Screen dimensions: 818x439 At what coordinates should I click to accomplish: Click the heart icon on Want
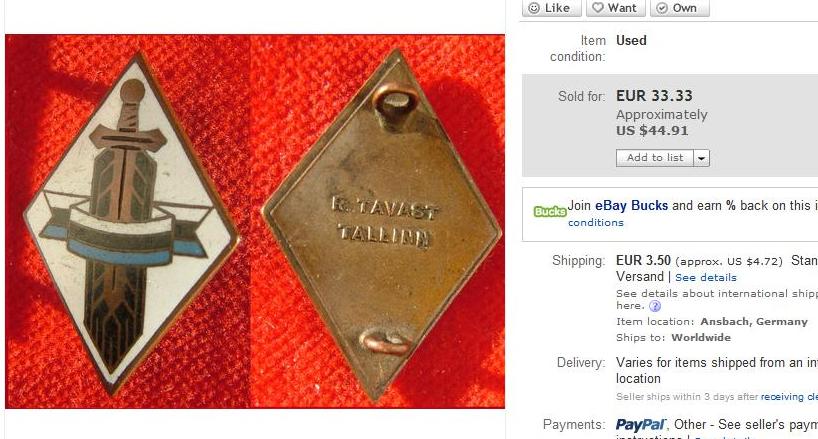[598, 8]
